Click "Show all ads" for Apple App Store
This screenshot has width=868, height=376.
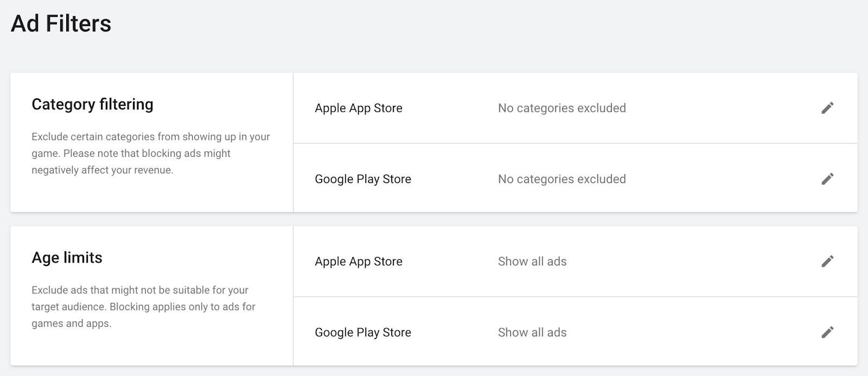[x=532, y=262]
